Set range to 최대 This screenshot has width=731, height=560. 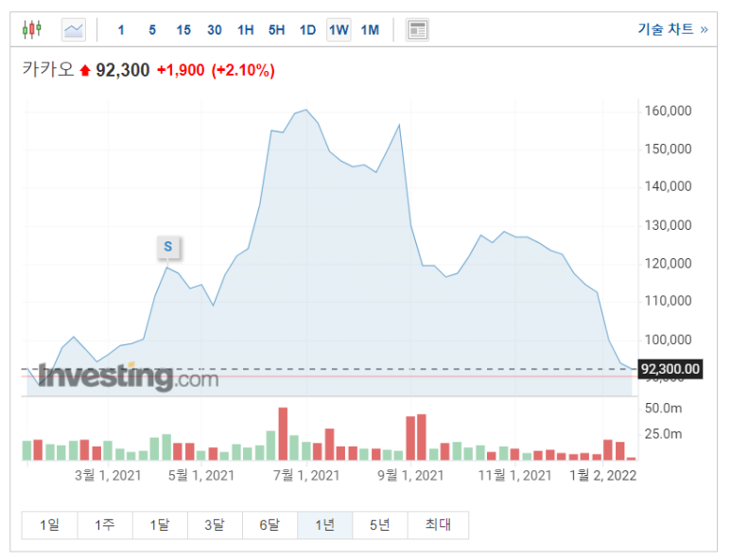click(438, 525)
